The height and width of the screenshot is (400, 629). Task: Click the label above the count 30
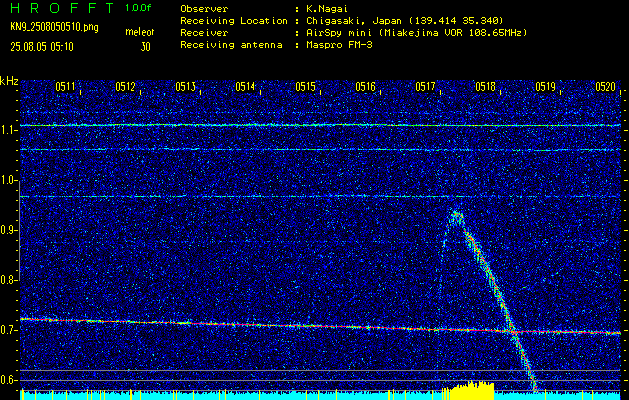pyautogui.click(x=140, y=32)
